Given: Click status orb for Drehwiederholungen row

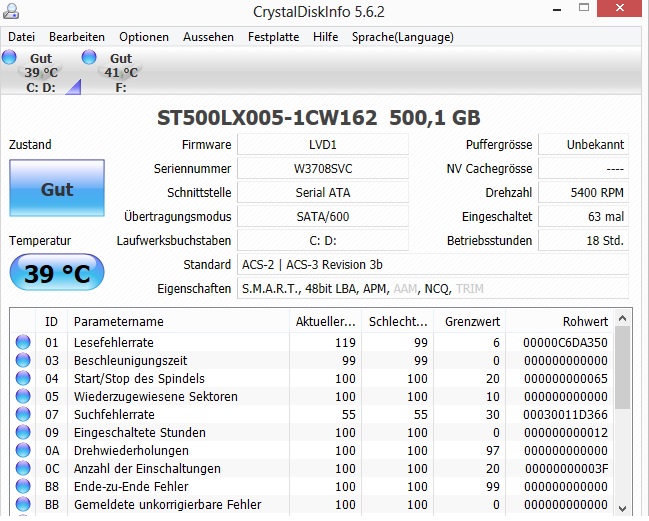Looking at the screenshot, I should point(23,450).
